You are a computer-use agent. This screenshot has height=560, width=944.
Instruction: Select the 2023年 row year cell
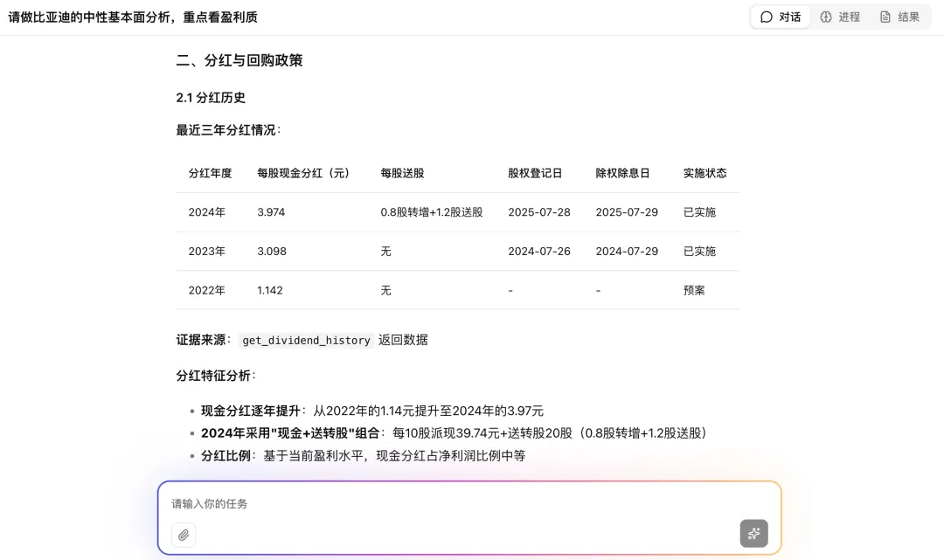tap(207, 252)
